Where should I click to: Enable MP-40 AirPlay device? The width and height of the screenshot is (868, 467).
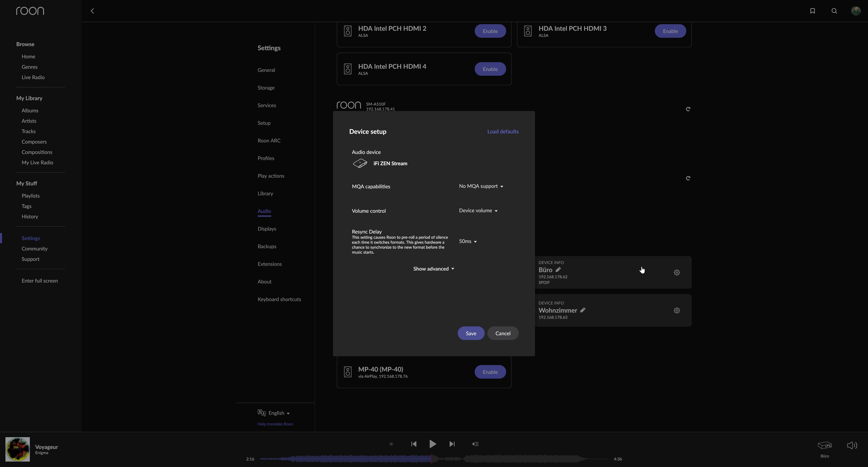(490, 372)
